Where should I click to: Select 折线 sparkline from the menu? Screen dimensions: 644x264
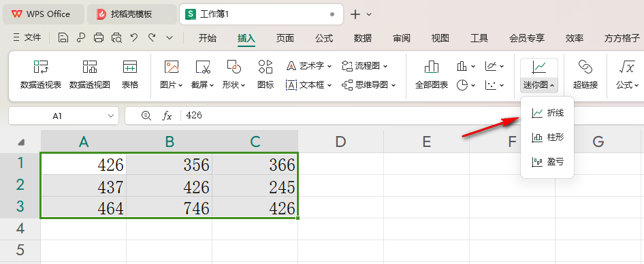pos(547,113)
